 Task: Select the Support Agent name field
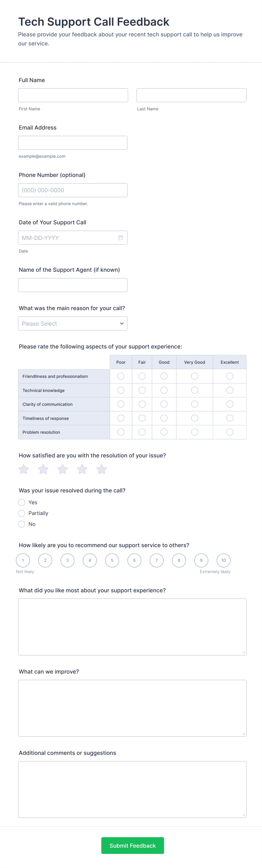click(x=73, y=285)
